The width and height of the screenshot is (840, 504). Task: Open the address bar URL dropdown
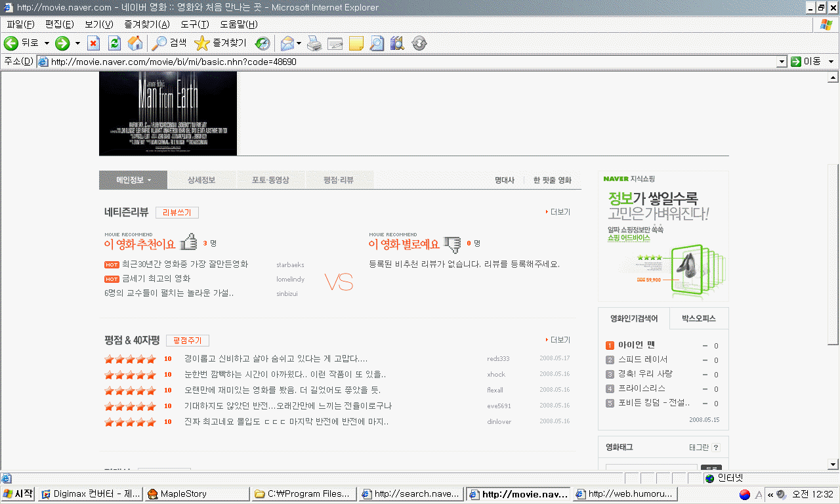(781, 62)
